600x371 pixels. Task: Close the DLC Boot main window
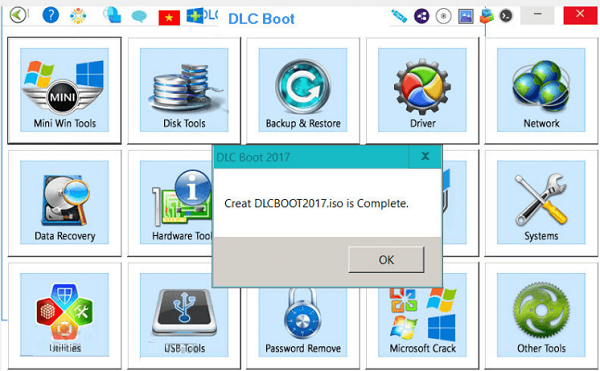pos(580,15)
